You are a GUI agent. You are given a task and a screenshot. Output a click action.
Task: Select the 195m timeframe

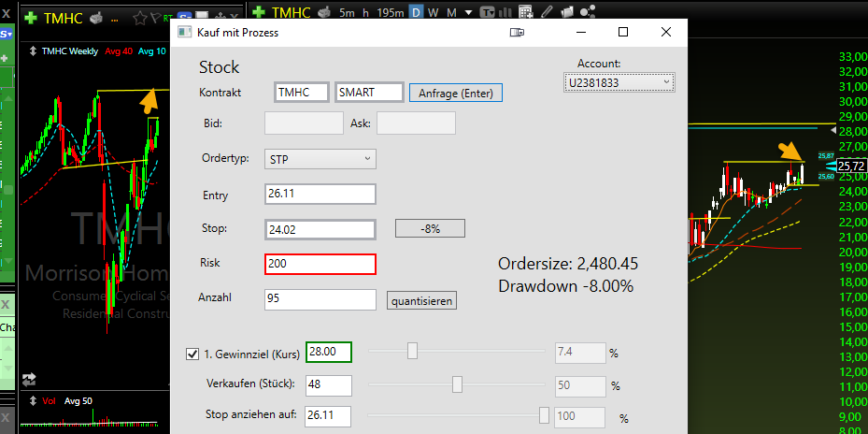click(x=391, y=12)
